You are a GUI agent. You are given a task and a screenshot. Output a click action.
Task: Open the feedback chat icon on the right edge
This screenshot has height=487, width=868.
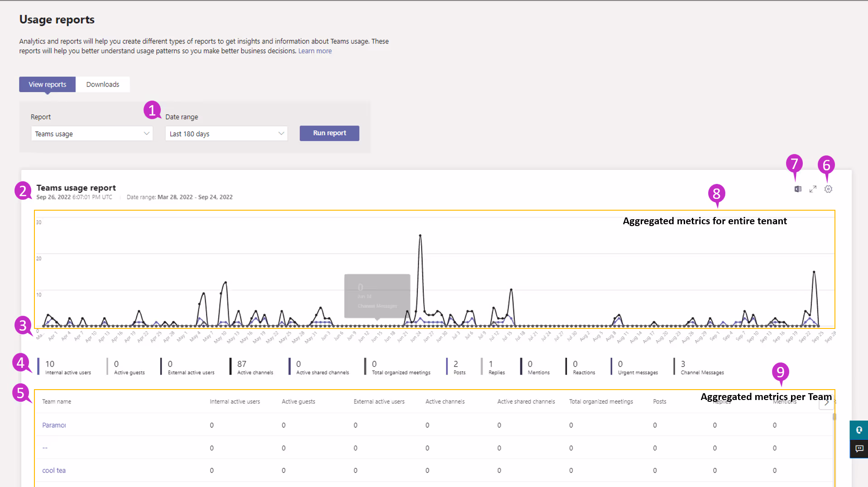(x=859, y=449)
